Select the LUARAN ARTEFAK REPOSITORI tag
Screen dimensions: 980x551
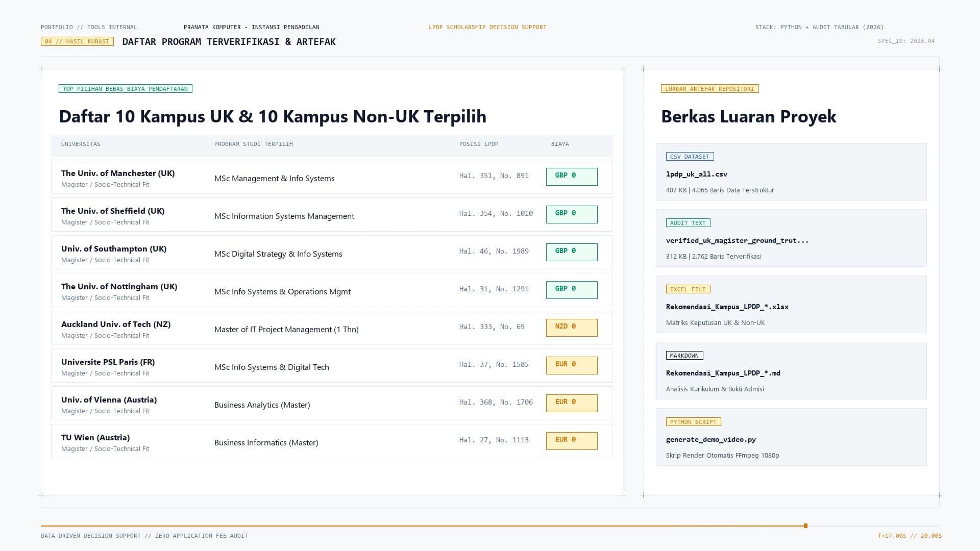coord(709,89)
